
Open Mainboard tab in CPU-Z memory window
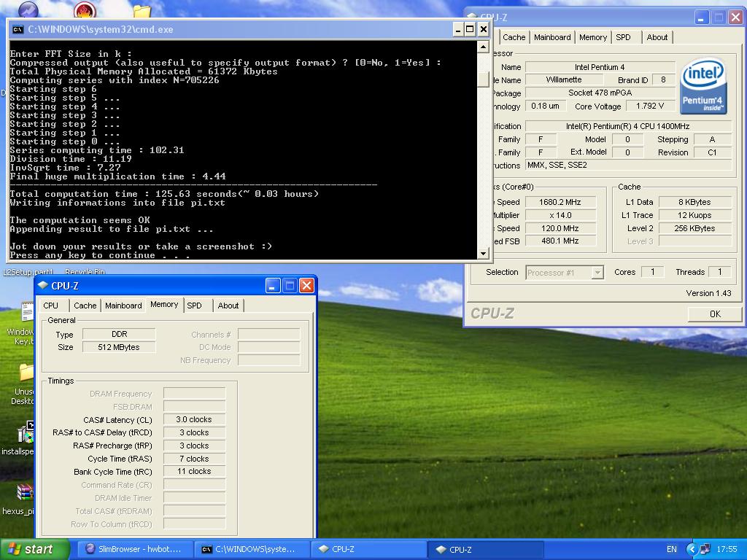pos(123,306)
